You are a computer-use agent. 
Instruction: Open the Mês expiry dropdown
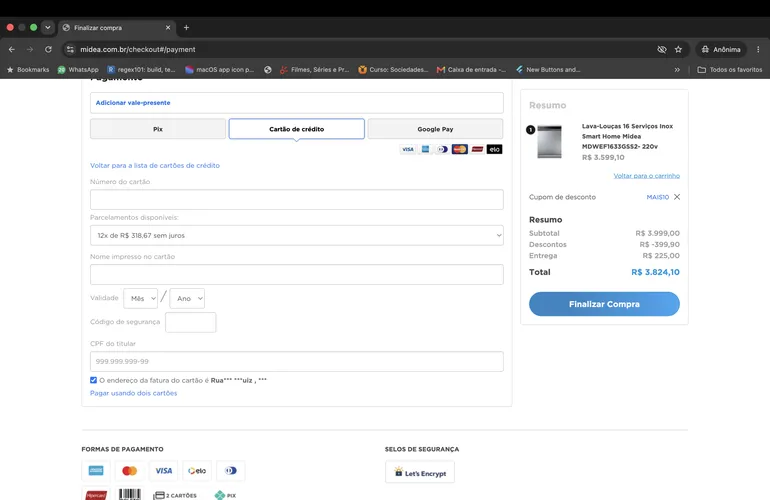click(140, 298)
